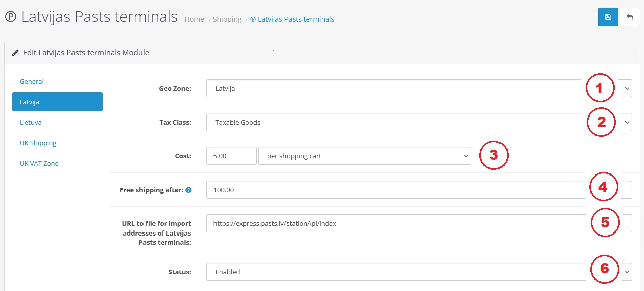Open the Geo Zone dropdown
Image resolution: width=644 pixels, height=291 pixels.
pyautogui.click(x=393, y=88)
